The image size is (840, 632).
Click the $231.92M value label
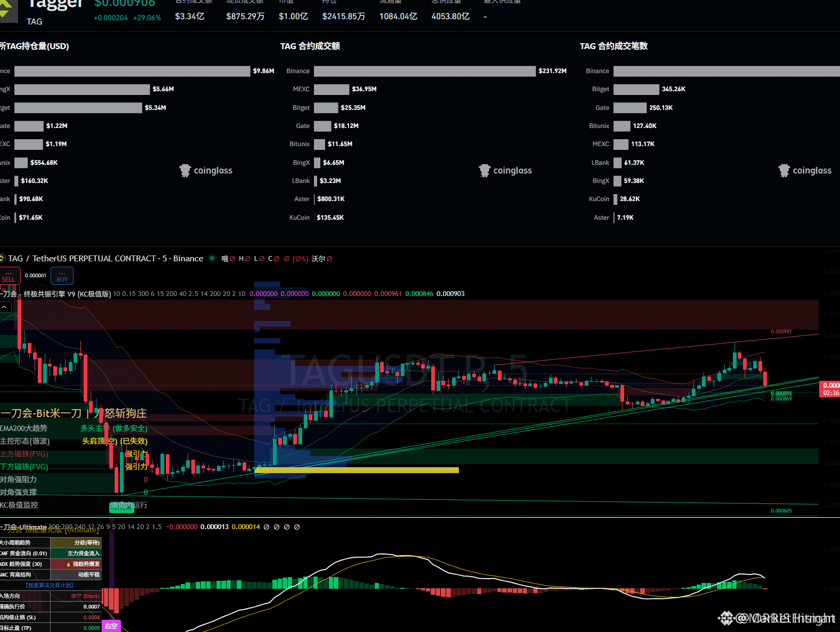(x=553, y=71)
